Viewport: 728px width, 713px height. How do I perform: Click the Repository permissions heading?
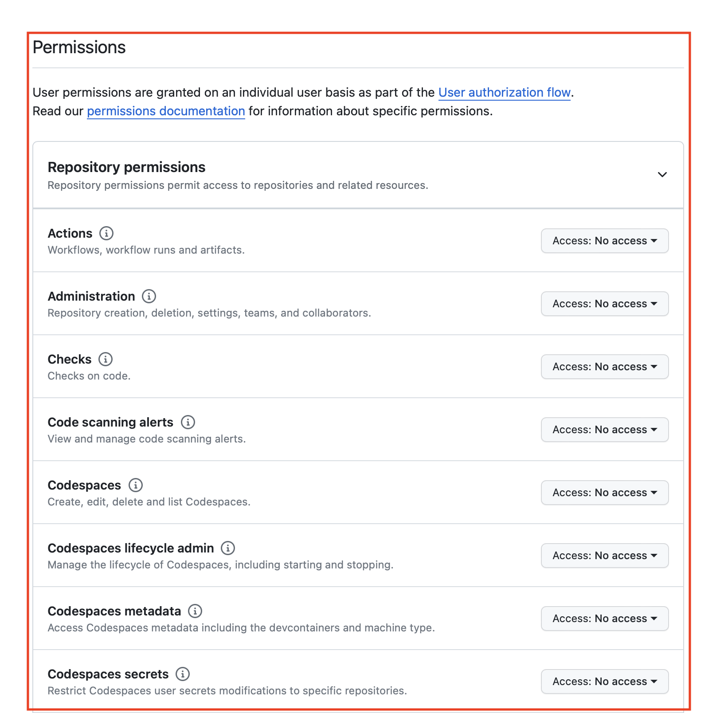[x=126, y=167]
